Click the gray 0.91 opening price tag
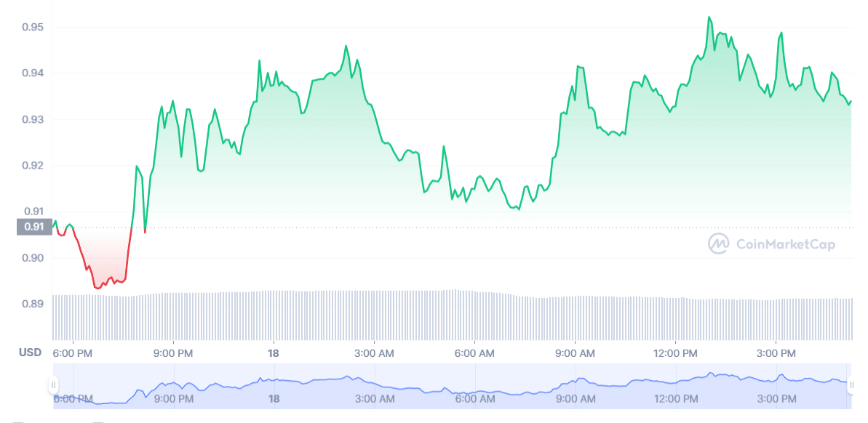 pos(33,227)
